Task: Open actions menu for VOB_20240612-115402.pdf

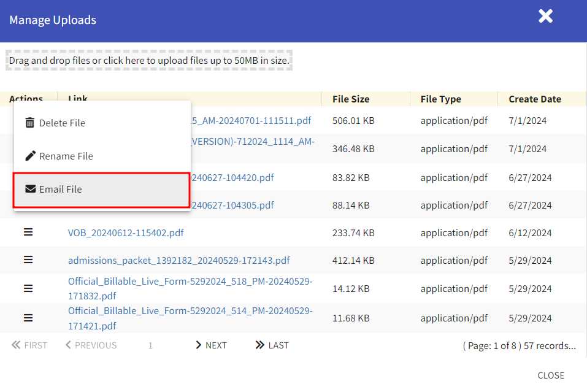Action: (28, 233)
